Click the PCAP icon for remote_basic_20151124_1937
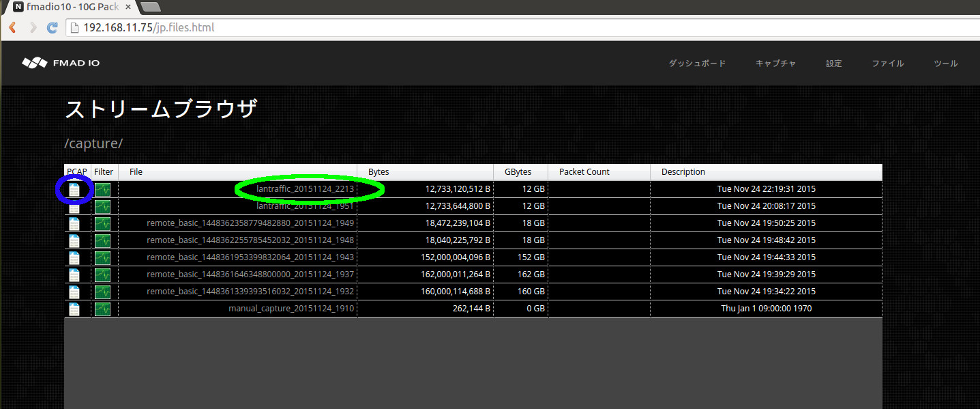Image resolution: width=980 pixels, height=409 pixels. [x=74, y=274]
